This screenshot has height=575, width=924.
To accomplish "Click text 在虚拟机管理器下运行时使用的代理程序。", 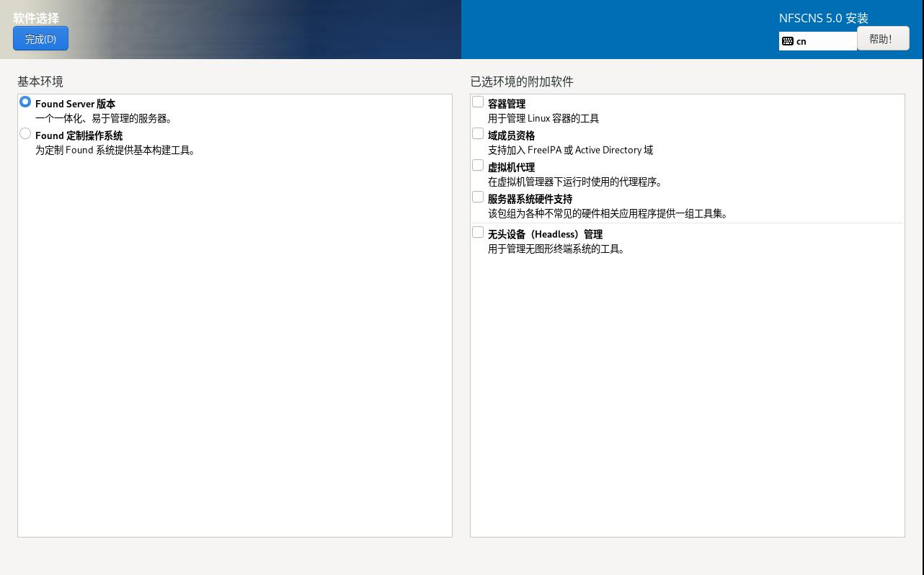I will [x=575, y=182].
